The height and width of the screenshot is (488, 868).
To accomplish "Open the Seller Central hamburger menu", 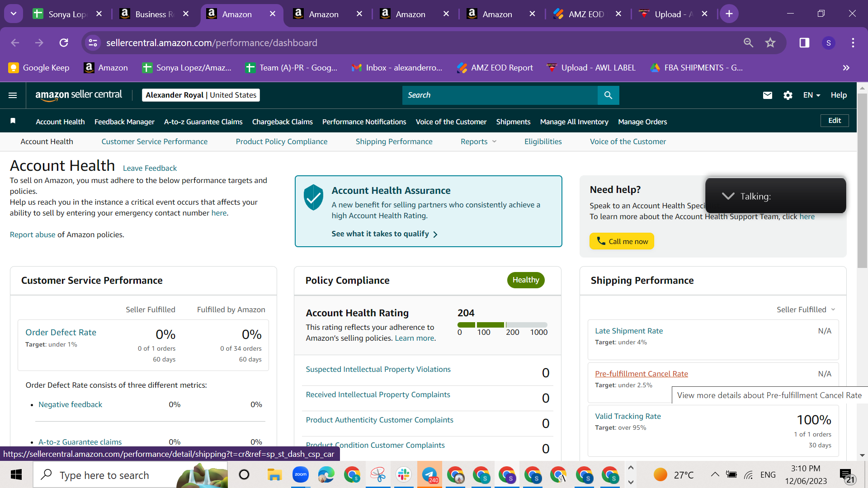I will (13, 95).
